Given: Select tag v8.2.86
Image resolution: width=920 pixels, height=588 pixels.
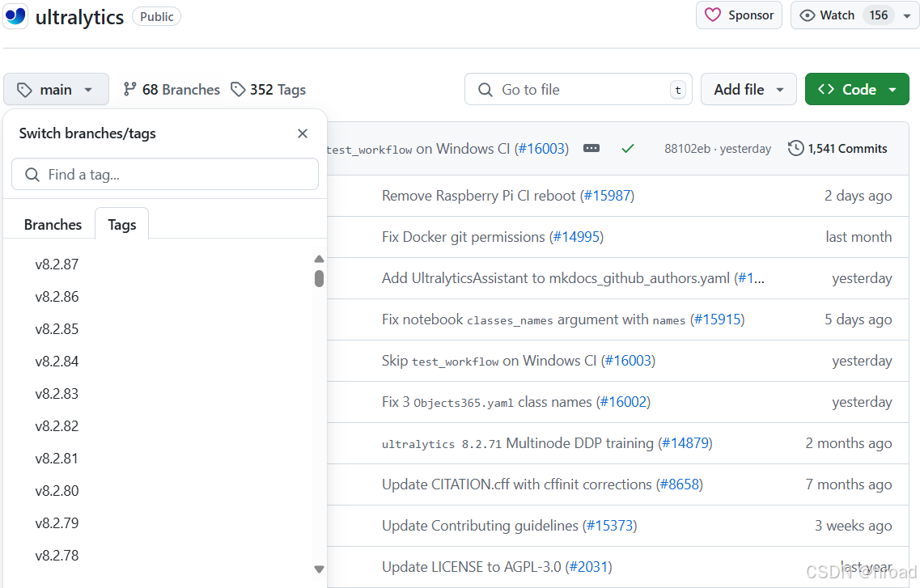Looking at the screenshot, I should pyautogui.click(x=57, y=297).
